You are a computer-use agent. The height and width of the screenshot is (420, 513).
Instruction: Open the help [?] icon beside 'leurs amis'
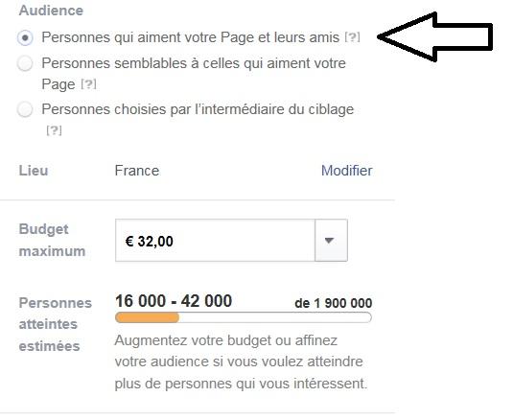352,37
